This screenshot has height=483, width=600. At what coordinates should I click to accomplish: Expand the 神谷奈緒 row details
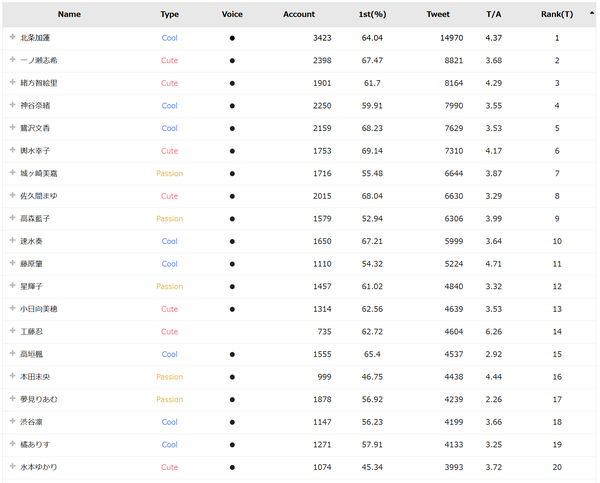12,105
